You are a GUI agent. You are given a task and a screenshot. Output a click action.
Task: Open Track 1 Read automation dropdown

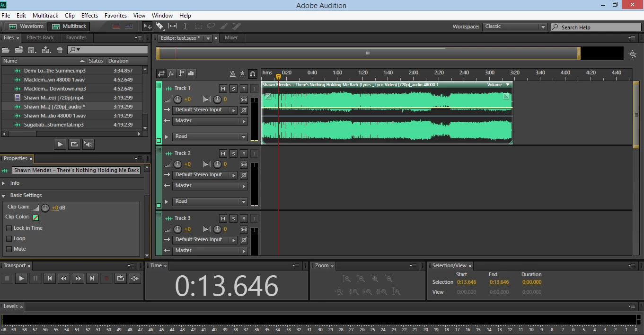[210, 136]
